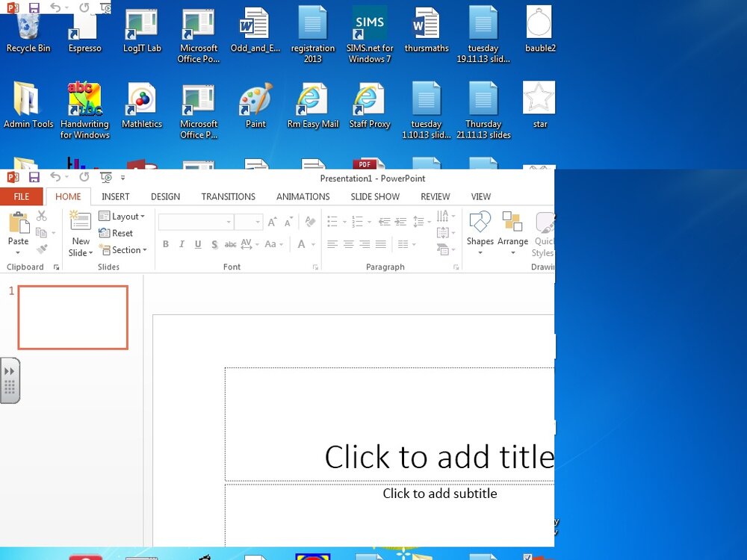
Task: Toggle Align Left paragraph button
Action: tap(332, 244)
